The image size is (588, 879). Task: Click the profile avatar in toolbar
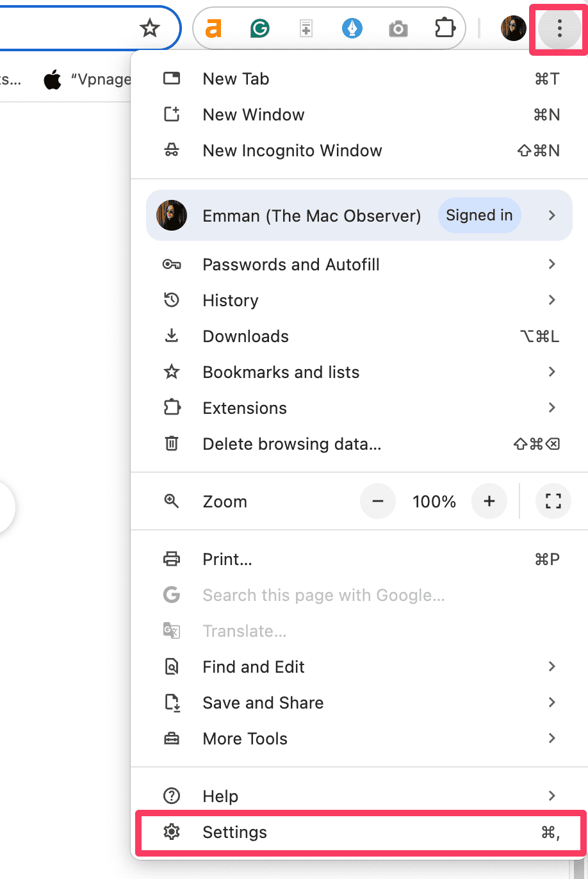(513, 28)
